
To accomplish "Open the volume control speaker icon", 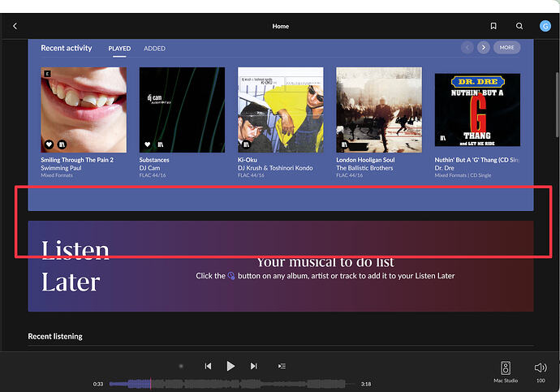I will tap(541, 368).
